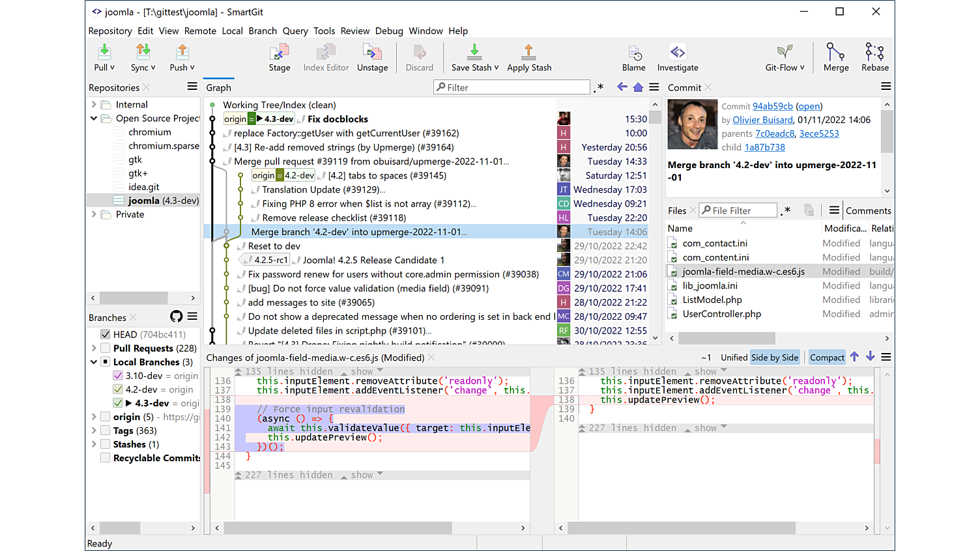The height and width of the screenshot is (551, 980).
Task: Click author link Olivier Buisard
Action: [762, 120]
